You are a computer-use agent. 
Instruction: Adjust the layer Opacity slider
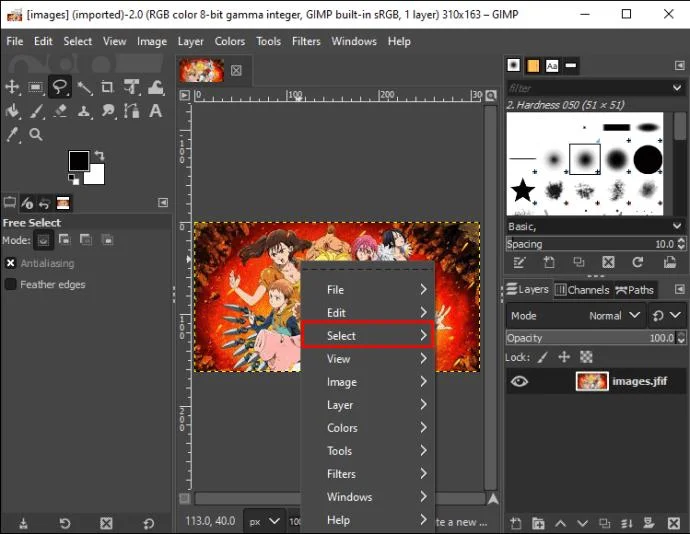coord(591,338)
